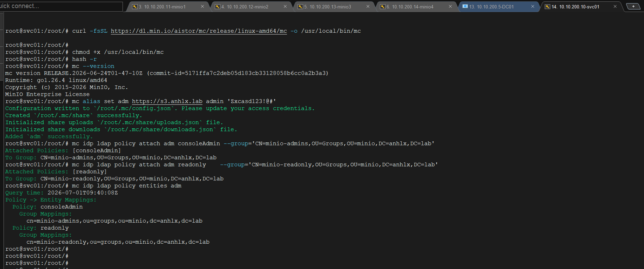This screenshot has width=644, height=269.
Task: Click the SSH icon on minio2 tab
Action: tap(218, 7)
